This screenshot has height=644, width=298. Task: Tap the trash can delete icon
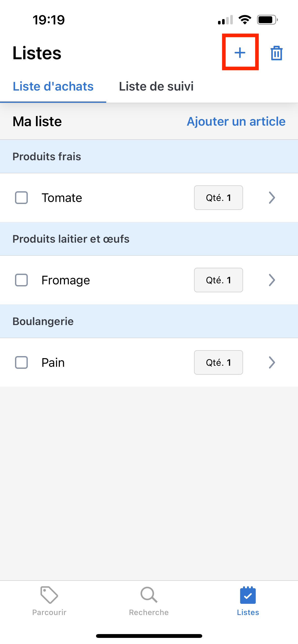point(276,53)
